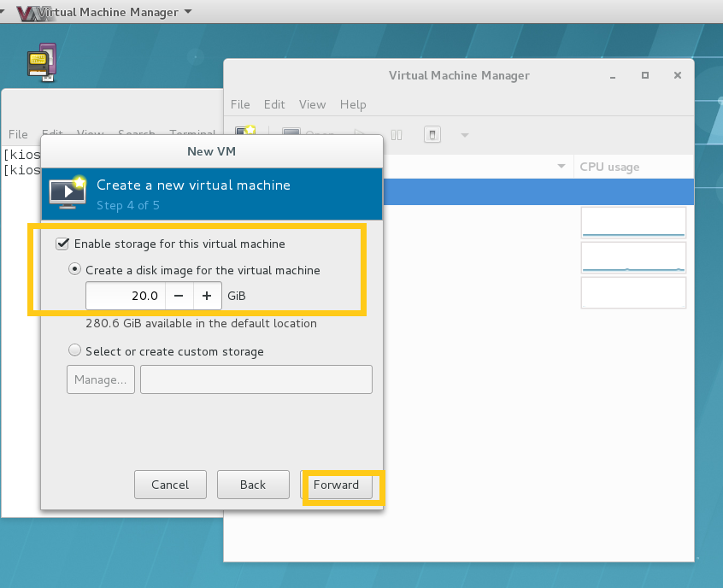Open View menu in Virtual Machine Manager
Image resolution: width=723 pixels, height=588 pixels.
pyautogui.click(x=312, y=104)
